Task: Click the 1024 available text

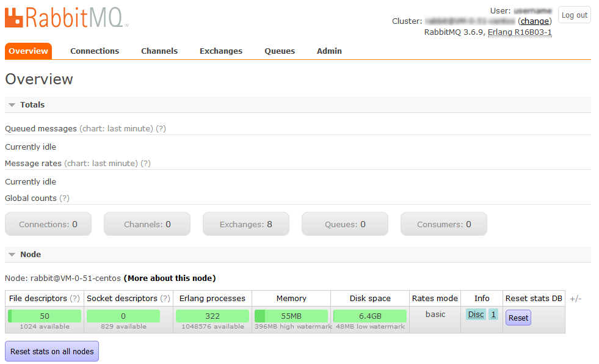Action: (45, 327)
